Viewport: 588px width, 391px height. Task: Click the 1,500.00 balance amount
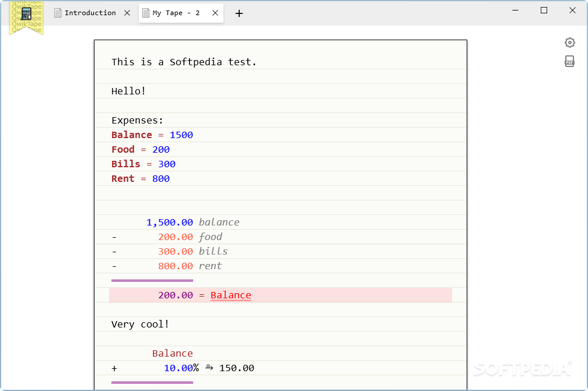[x=170, y=223]
